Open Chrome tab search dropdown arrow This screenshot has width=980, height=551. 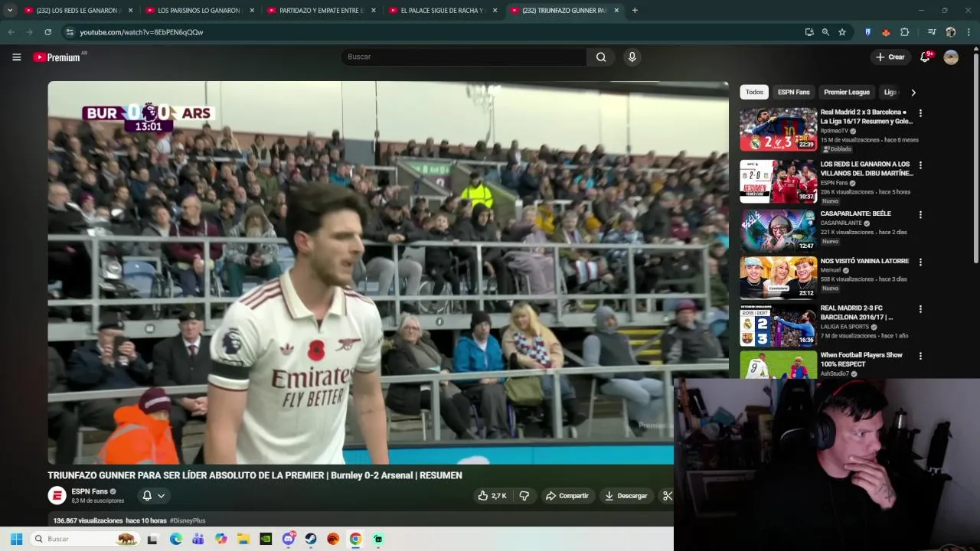10,11
